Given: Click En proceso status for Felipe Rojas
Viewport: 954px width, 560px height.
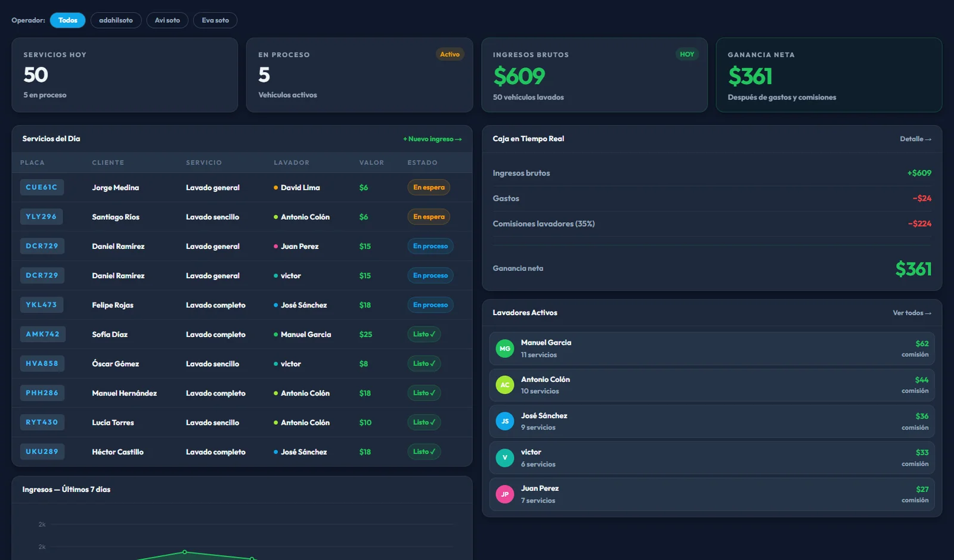Looking at the screenshot, I should click(x=430, y=304).
